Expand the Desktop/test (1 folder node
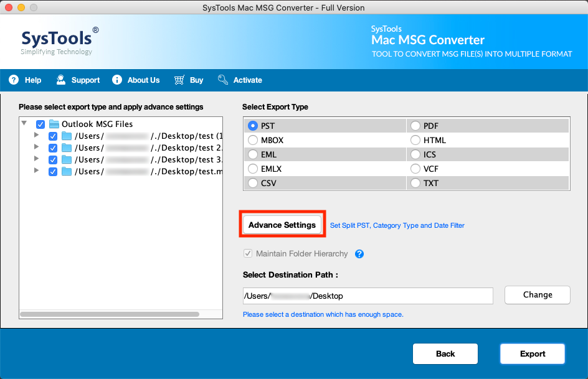The image size is (588, 379). point(36,134)
